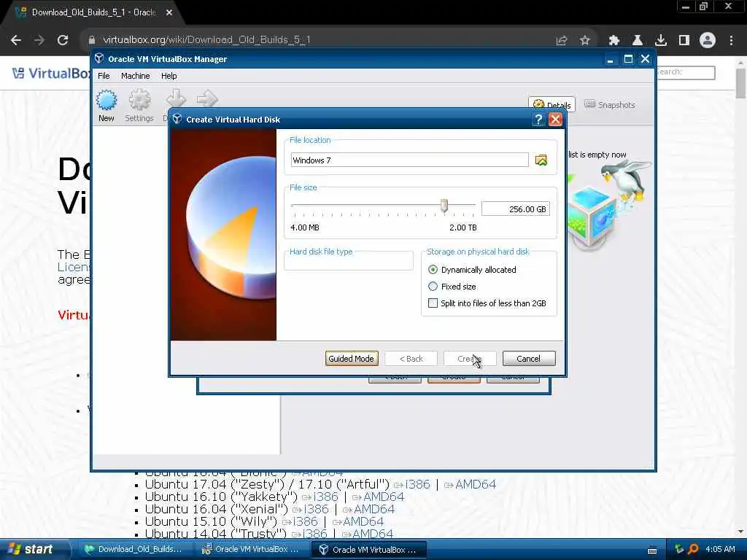This screenshot has height=560, width=747.
Task: Reload the browser page
Action: tap(63, 40)
